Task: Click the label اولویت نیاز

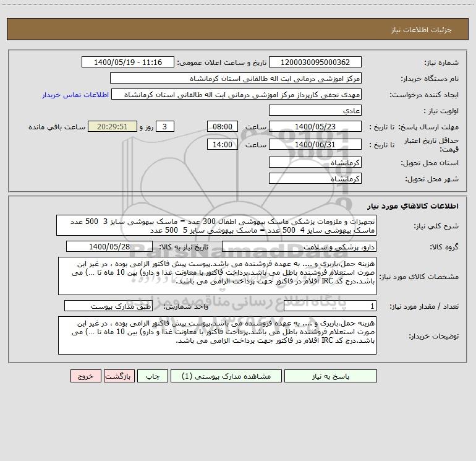Action: 441,111
